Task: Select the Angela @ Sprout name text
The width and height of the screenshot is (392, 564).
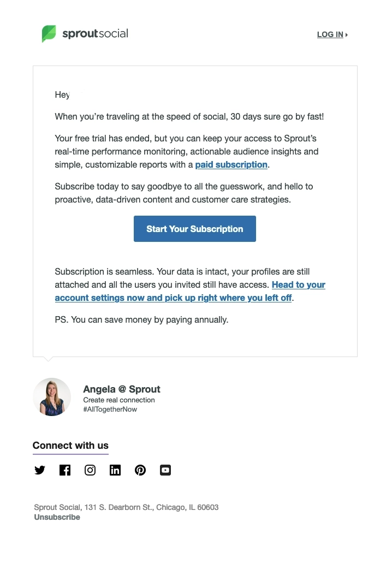Action: click(121, 389)
